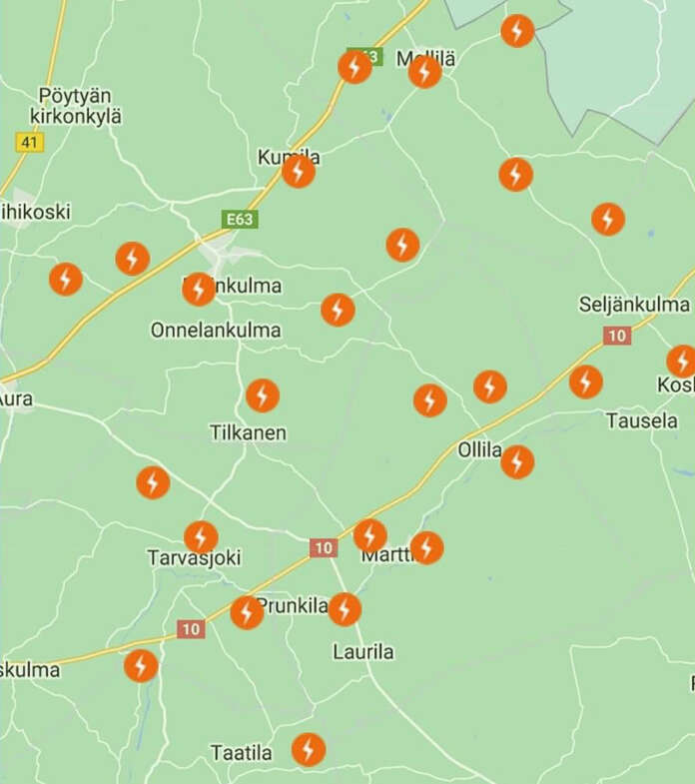Select the charging marker above Onnelankulma label

[199, 289]
